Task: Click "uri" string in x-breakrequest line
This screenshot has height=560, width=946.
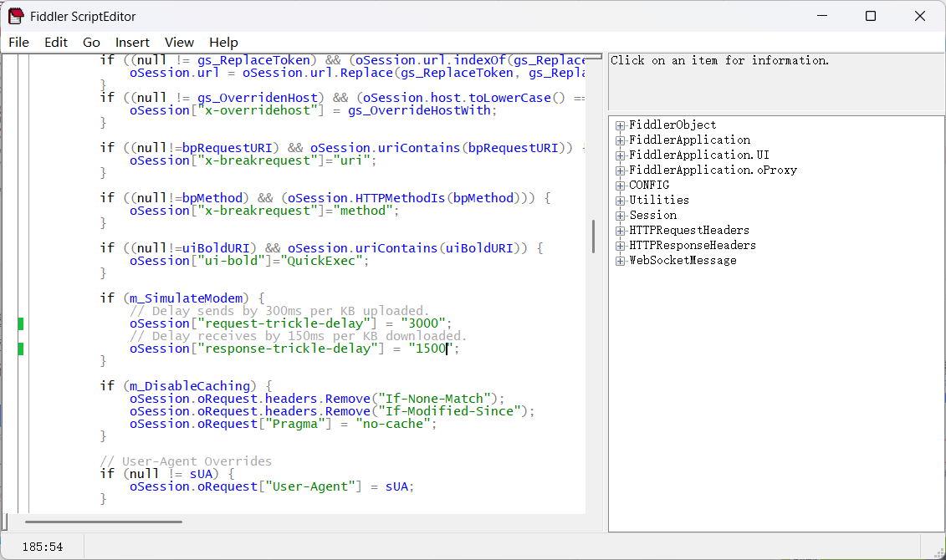Action: pos(351,161)
